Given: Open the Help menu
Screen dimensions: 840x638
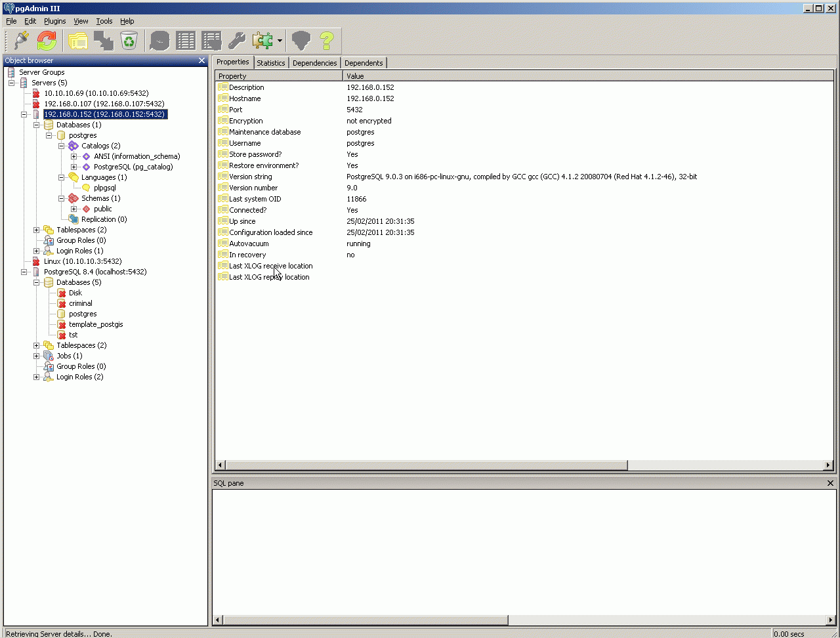Looking at the screenshot, I should (x=127, y=21).
